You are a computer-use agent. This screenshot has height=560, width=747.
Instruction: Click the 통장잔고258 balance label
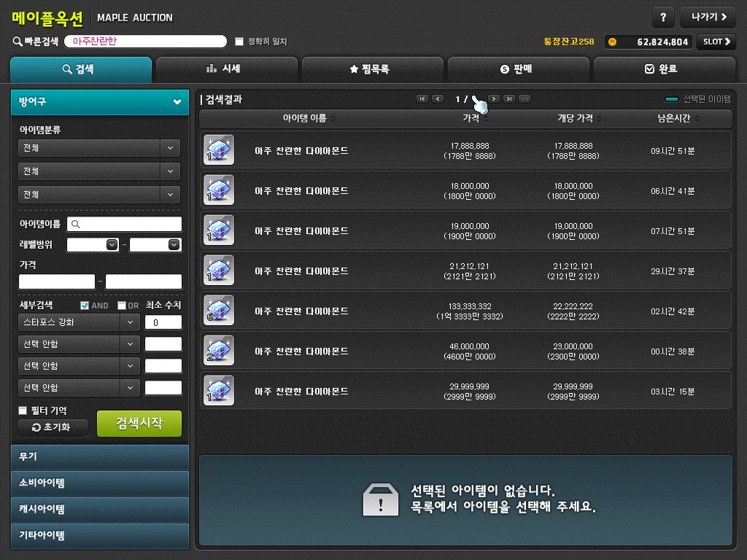[x=569, y=42]
